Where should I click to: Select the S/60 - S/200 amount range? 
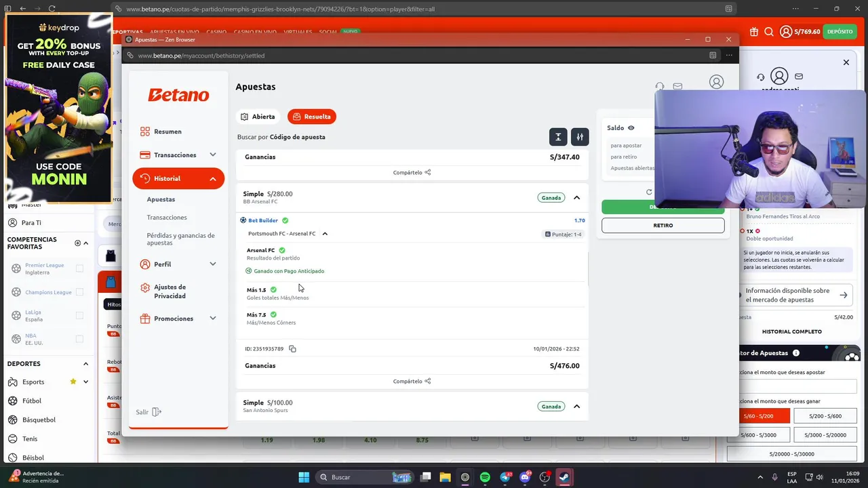pyautogui.click(x=758, y=416)
